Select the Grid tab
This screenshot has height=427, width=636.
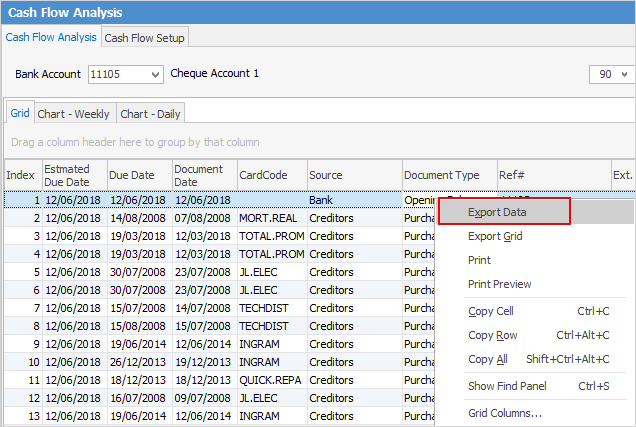pyautogui.click(x=20, y=113)
